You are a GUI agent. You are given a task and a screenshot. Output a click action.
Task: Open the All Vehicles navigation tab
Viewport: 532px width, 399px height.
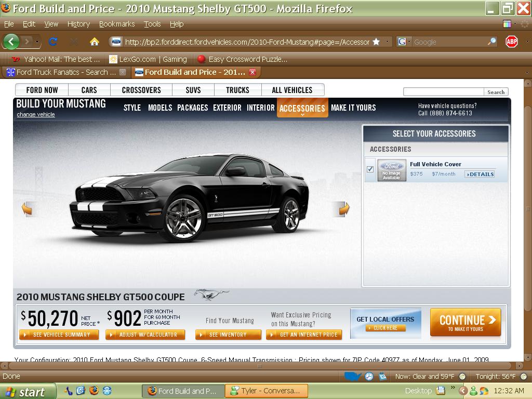[x=292, y=90]
